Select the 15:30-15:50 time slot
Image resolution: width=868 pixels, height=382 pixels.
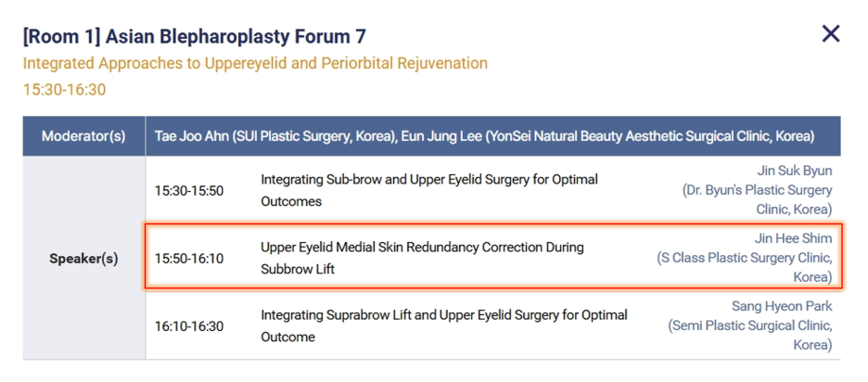coord(189,191)
